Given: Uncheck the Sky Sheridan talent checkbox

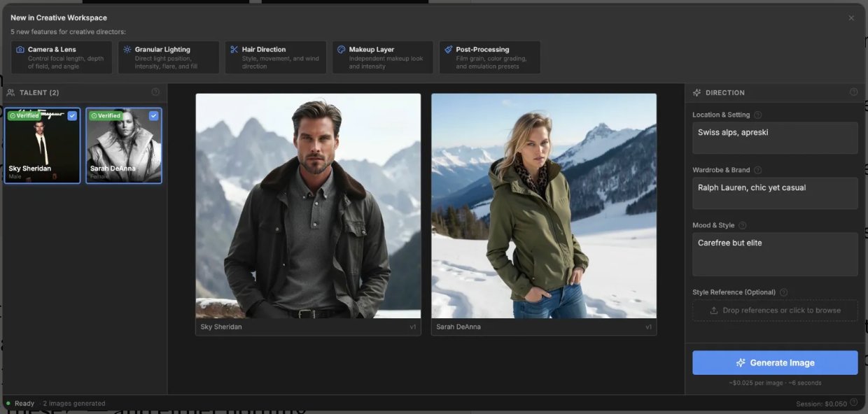Looking at the screenshot, I should coord(72,116).
